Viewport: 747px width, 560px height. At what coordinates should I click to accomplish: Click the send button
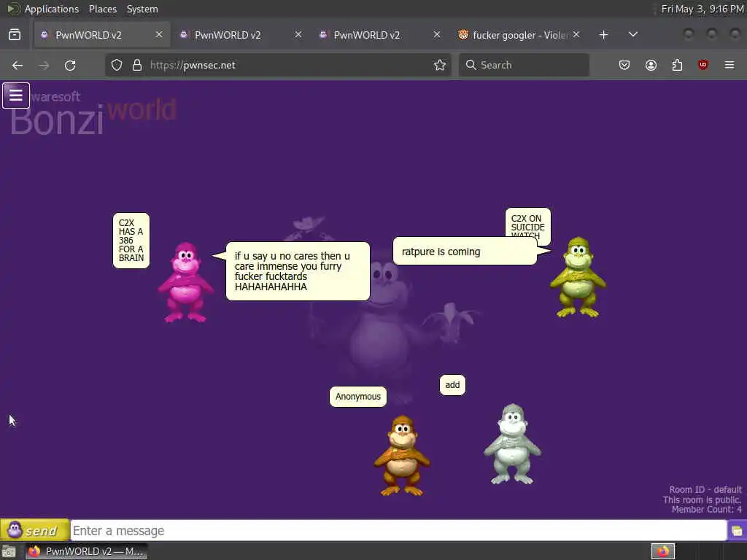[x=35, y=530]
